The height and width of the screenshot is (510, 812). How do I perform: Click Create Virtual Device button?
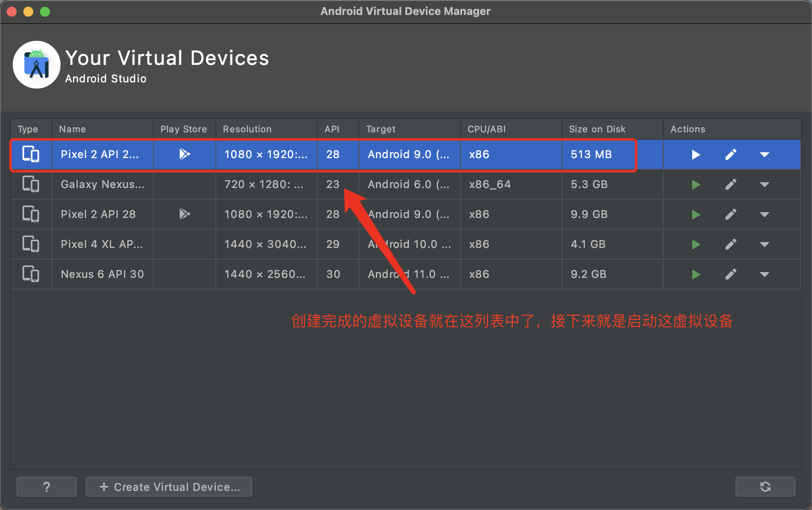click(169, 487)
